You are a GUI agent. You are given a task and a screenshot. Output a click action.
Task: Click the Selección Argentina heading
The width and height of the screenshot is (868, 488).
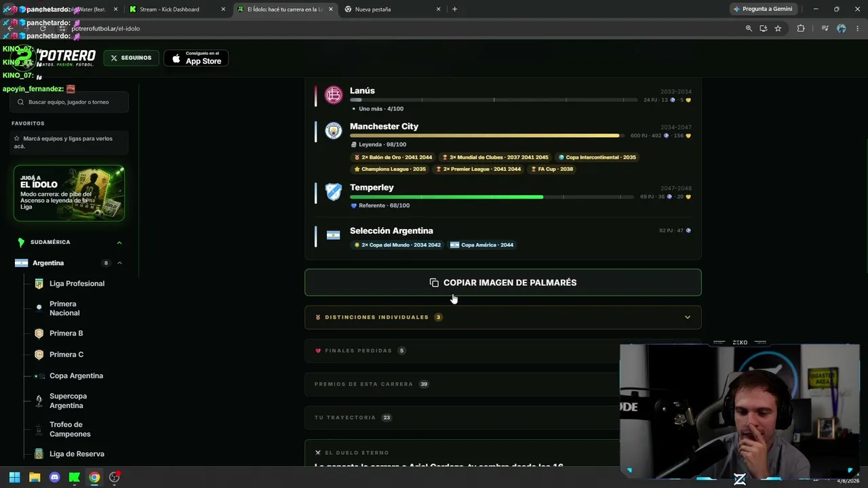(391, 231)
